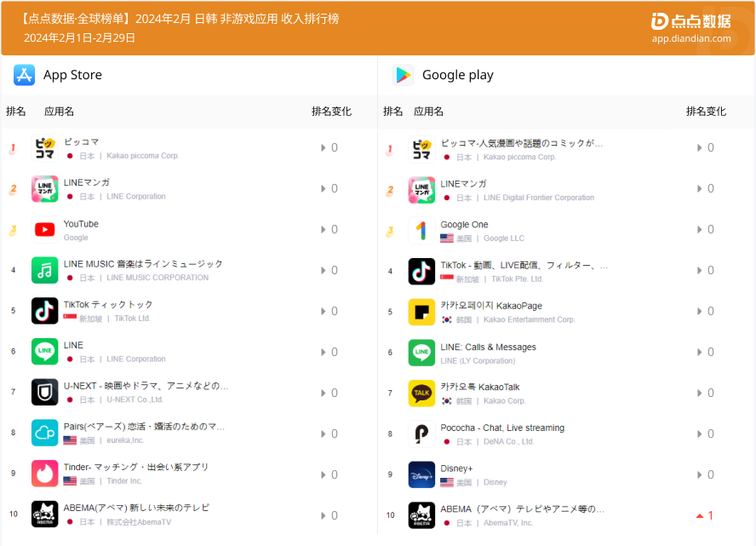Click the app.diandian.com link
The width and height of the screenshot is (756, 546).
tap(691, 38)
